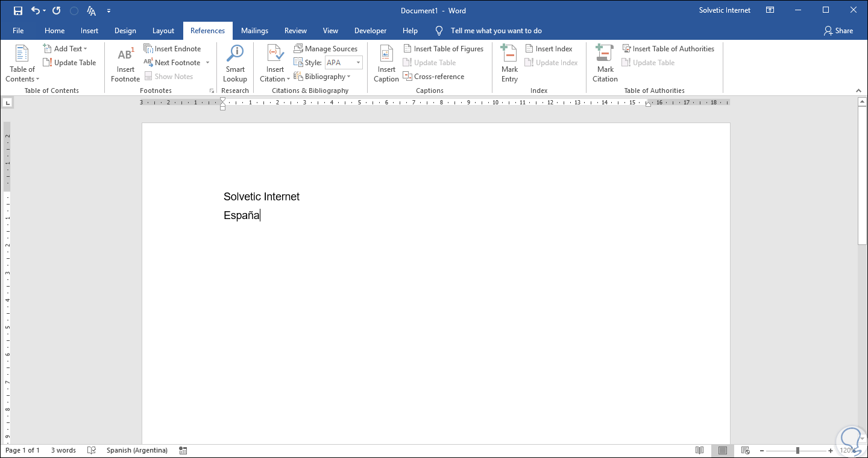Click the proofing check icon in the status bar
The width and height of the screenshot is (868, 458).
coord(92,450)
